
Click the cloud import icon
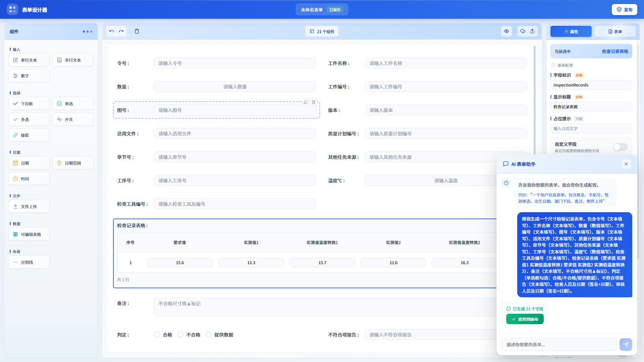pyautogui.click(x=523, y=31)
